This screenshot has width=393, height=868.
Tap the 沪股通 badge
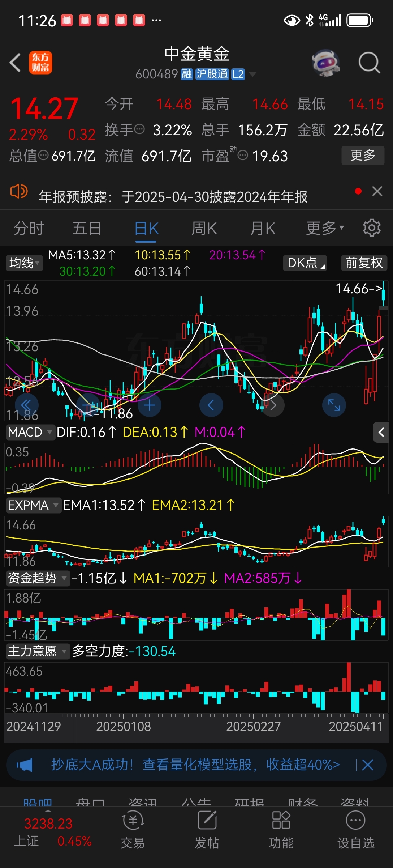tap(212, 74)
